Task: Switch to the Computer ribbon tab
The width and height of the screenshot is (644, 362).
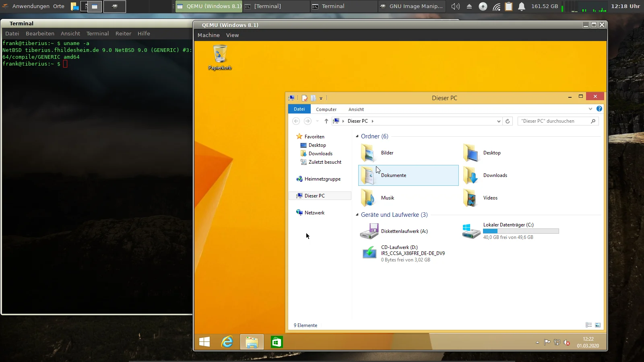Action: click(326, 109)
